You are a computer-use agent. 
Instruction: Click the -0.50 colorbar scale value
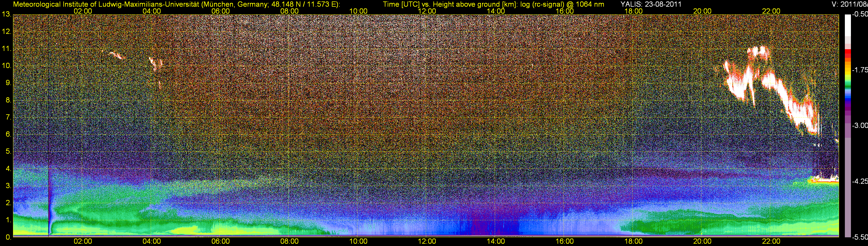[x=860, y=14]
